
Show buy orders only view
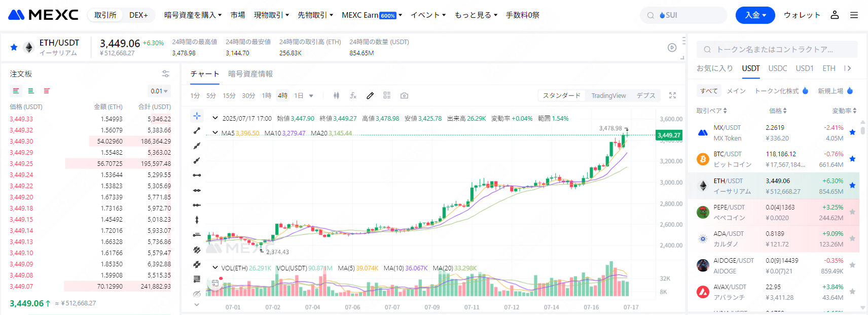tap(31, 91)
